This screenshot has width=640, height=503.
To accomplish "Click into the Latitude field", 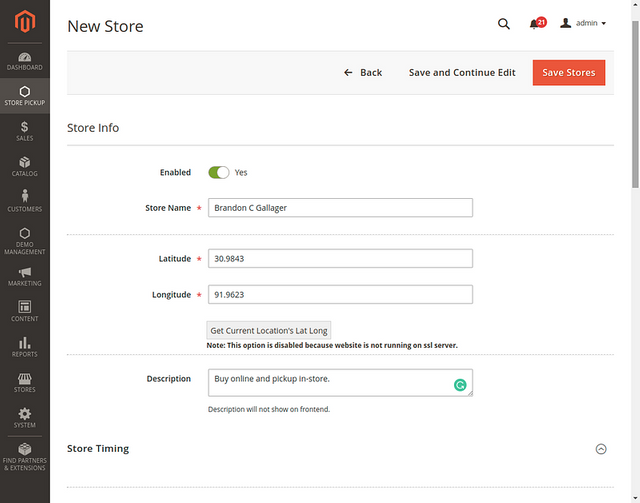I will tap(340, 258).
